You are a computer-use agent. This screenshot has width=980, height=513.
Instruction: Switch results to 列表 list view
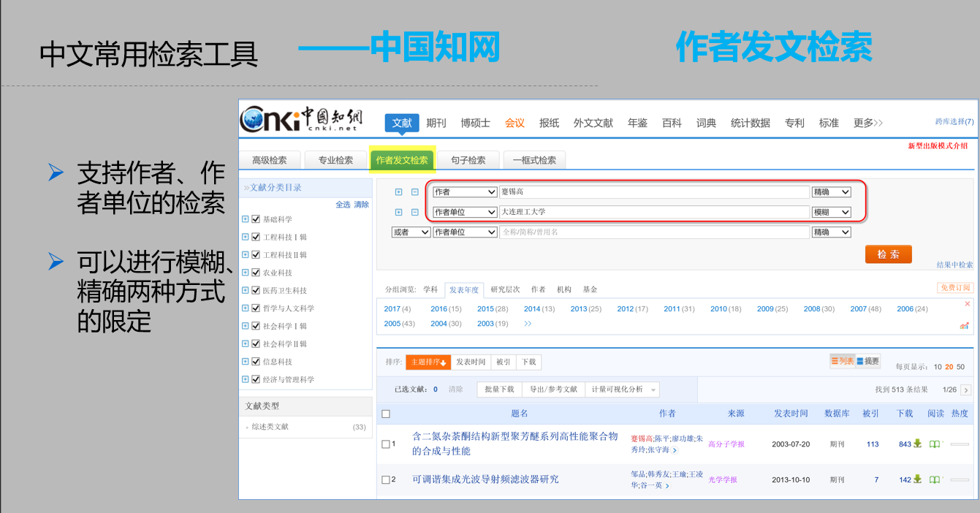(842, 360)
